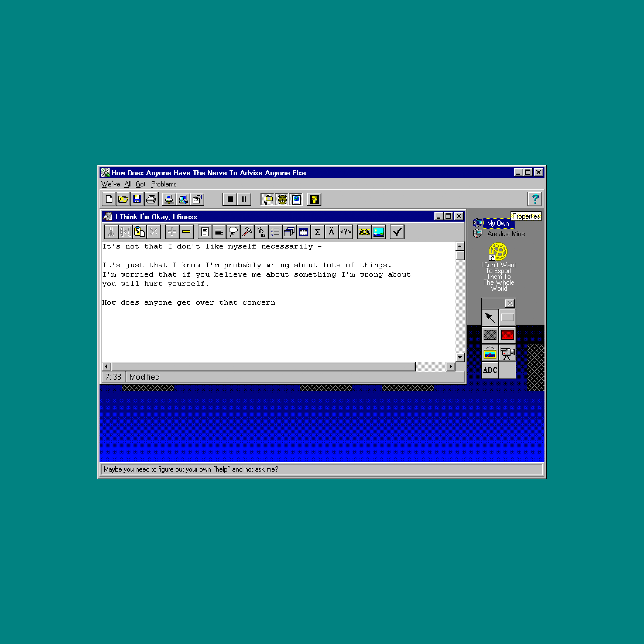Image resolution: width=644 pixels, height=644 pixels.
Task: Pause using the pause button
Action: tap(244, 199)
